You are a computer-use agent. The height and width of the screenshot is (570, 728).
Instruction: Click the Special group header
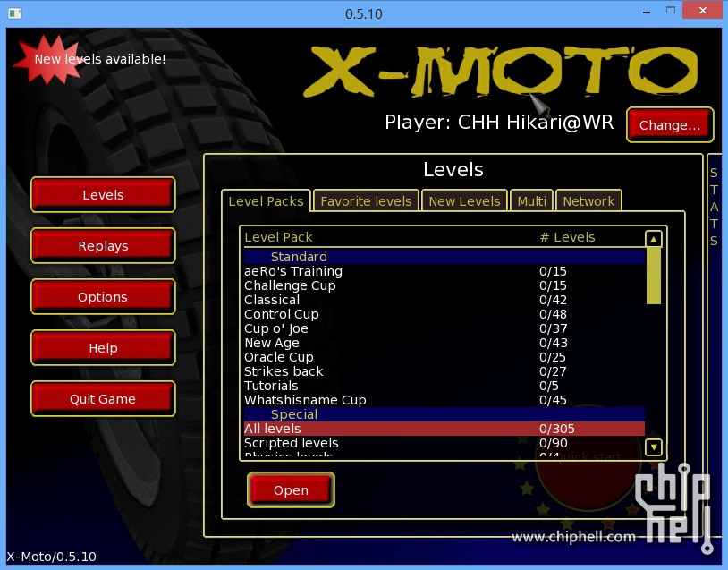click(444, 414)
